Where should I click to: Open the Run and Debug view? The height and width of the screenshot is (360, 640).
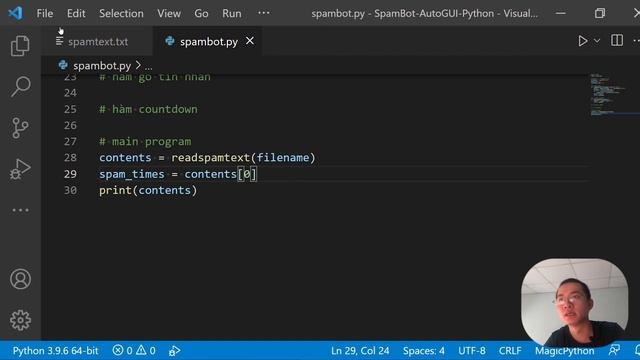20,169
